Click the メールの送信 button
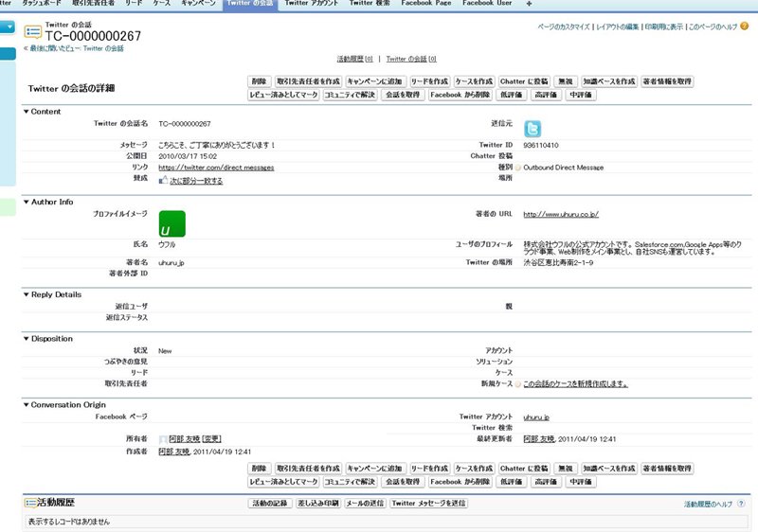 [x=365, y=504]
